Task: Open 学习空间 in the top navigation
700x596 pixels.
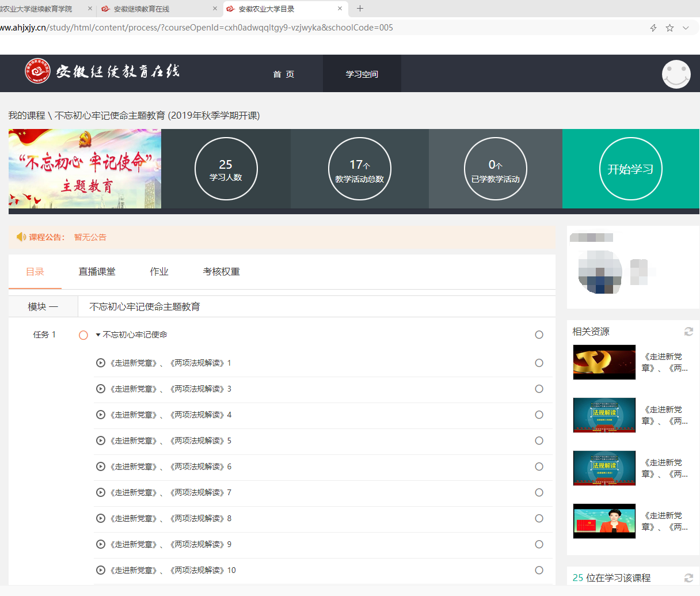Action: pyautogui.click(x=362, y=74)
